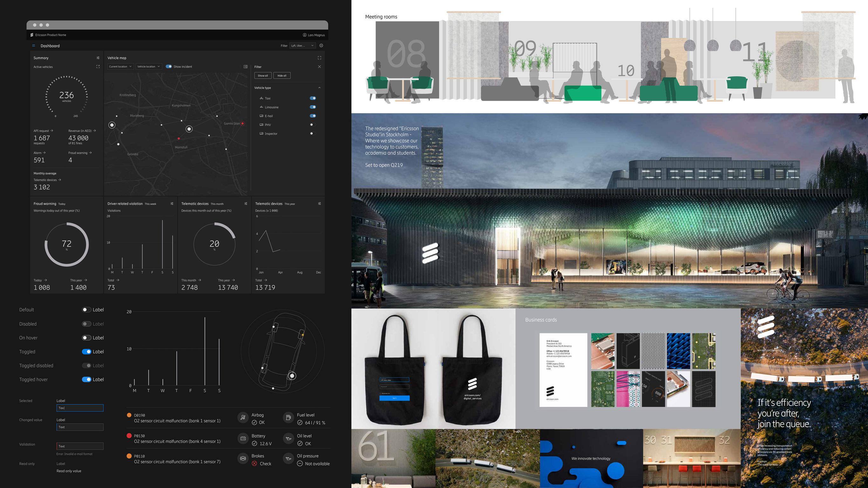Image resolution: width=868 pixels, height=488 pixels.
Task: Expand the Vehicle map to fullscreen
Action: coord(319,58)
